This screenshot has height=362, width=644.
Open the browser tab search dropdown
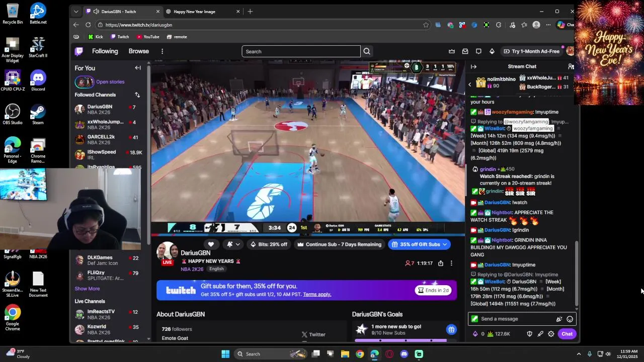pos(76,12)
